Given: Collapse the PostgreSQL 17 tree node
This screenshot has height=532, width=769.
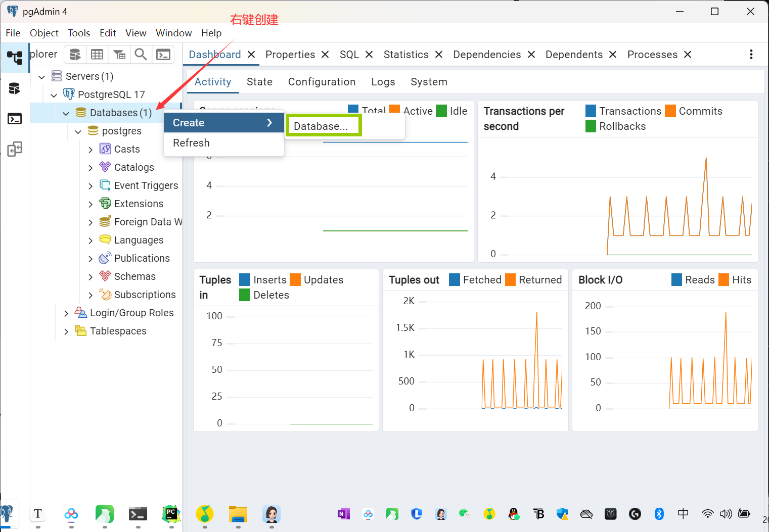Looking at the screenshot, I should tap(54, 95).
